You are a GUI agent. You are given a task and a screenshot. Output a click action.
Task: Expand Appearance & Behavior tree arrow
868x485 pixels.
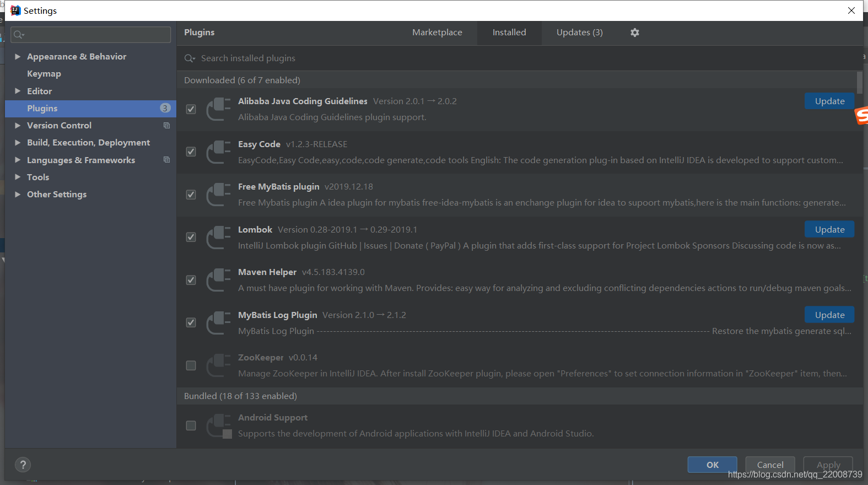[x=18, y=57]
